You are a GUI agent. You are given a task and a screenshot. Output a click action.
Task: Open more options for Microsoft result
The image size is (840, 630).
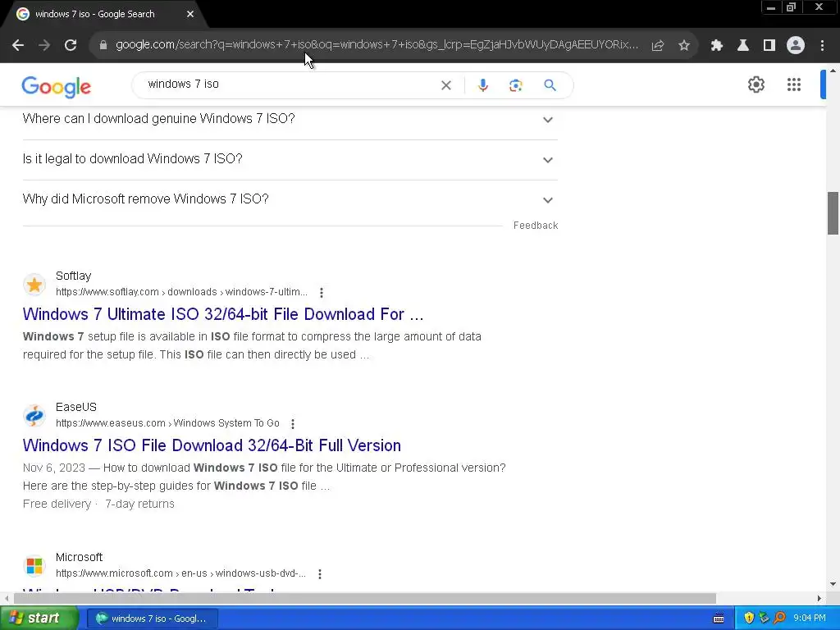(320, 573)
